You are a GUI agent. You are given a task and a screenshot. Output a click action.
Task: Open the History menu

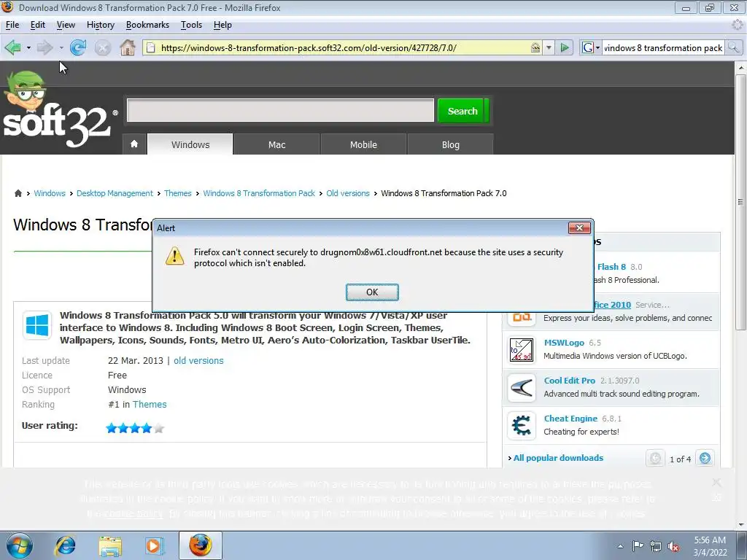101,25
